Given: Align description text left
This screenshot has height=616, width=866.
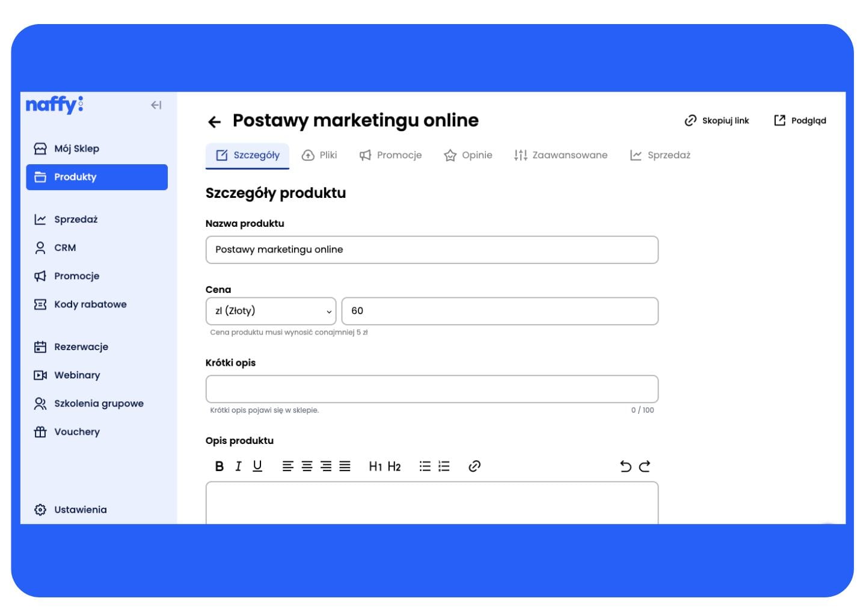Looking at the screenshot, I should 288,466.
